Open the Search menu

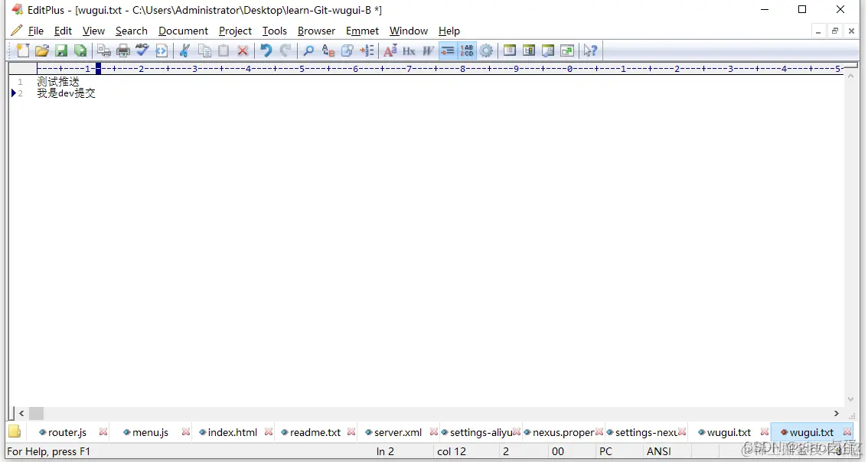pos(131,31)
